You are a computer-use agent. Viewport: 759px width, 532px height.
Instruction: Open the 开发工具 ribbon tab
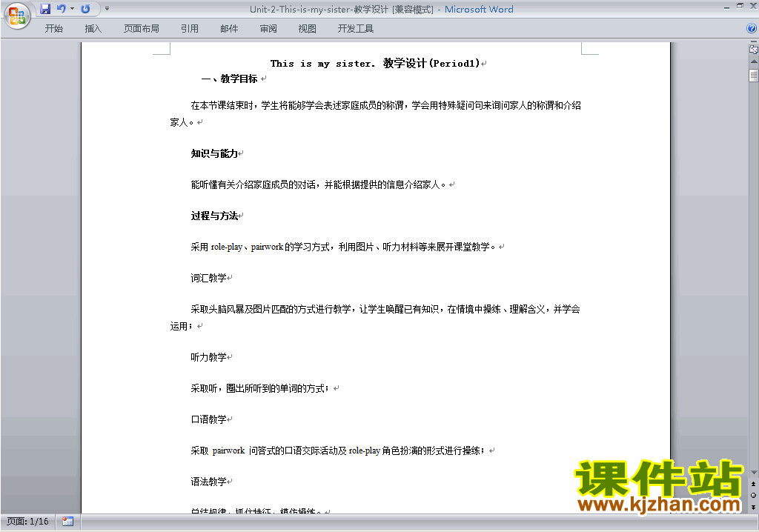click(355, 29)
